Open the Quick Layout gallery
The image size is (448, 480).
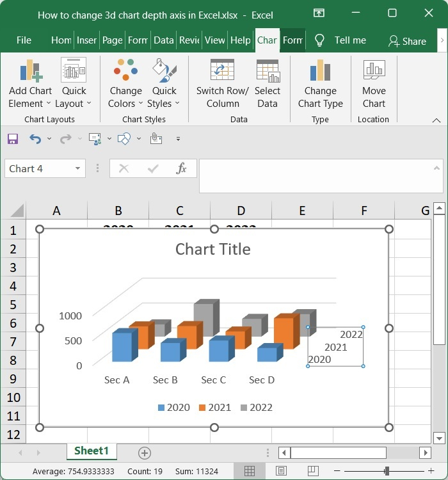click(74, 83)
